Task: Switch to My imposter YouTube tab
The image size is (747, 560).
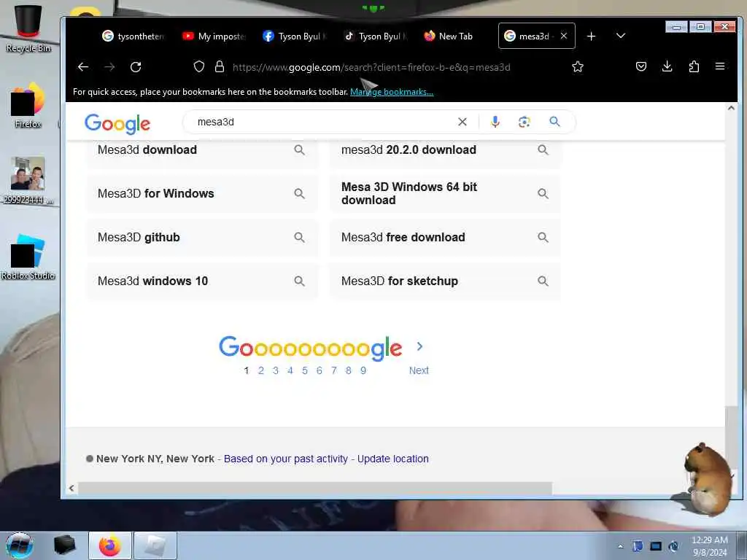Action: point(214,36)
